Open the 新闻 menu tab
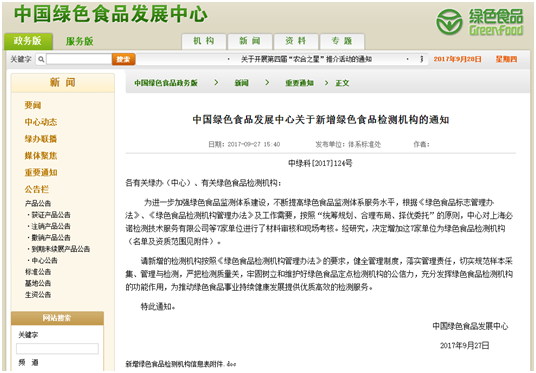The width and height of the screenshot is (536, 373). tap(250, 41)
